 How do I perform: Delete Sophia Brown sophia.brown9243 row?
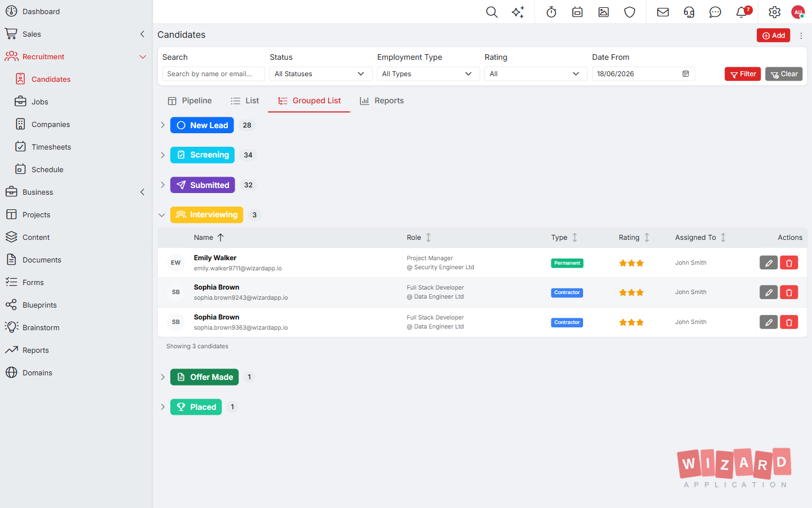coord(789,292)
